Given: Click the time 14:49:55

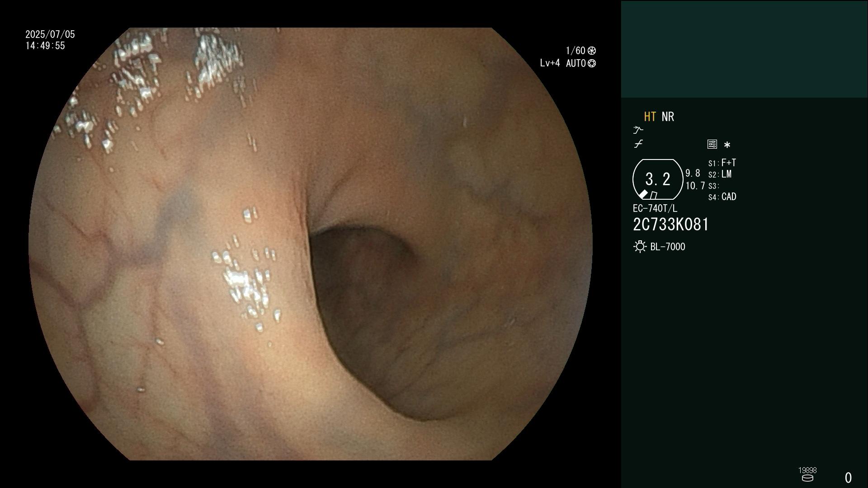Looking at the screenshot, I should (45, 46).
